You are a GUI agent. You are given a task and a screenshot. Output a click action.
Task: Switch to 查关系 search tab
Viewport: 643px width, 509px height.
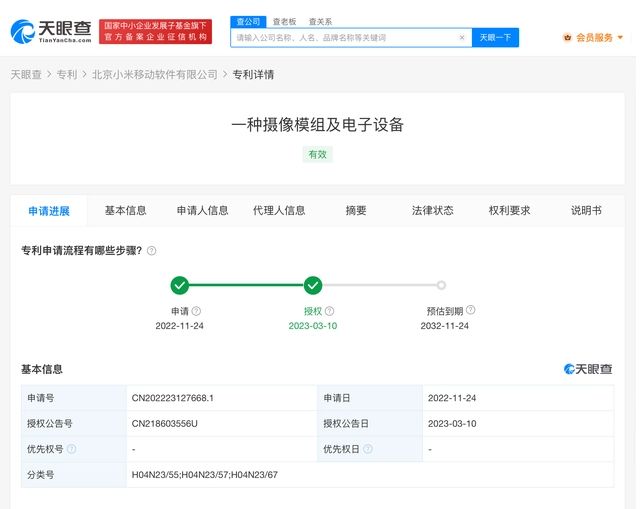pos(320,21)
